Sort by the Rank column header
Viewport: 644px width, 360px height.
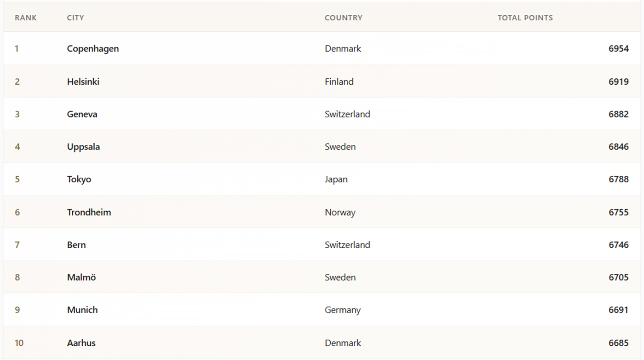pos(26,18)
